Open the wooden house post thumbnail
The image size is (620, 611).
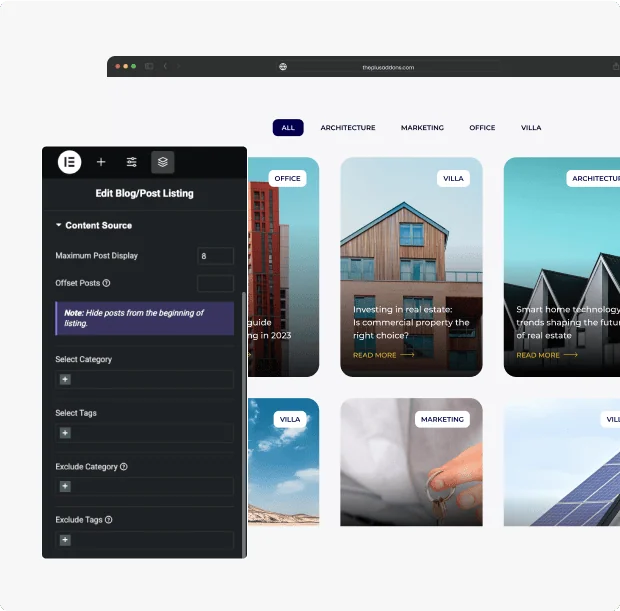point(411,267)
